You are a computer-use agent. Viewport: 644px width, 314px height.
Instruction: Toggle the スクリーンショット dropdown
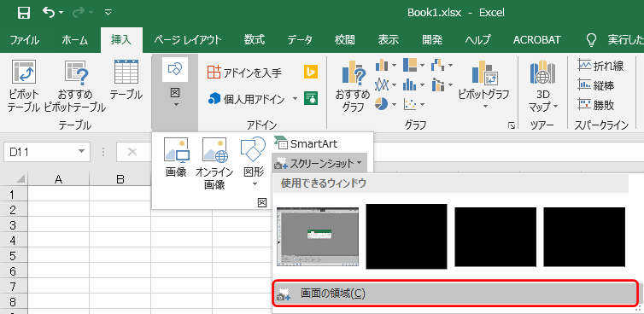(x=319, y=163)
